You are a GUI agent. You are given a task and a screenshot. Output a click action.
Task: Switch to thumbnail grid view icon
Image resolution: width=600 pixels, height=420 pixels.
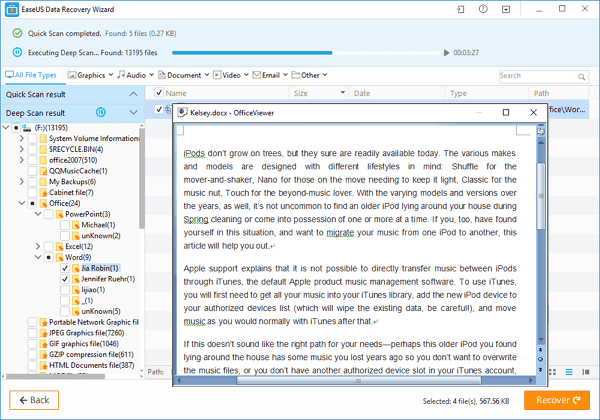click(553, 372)
